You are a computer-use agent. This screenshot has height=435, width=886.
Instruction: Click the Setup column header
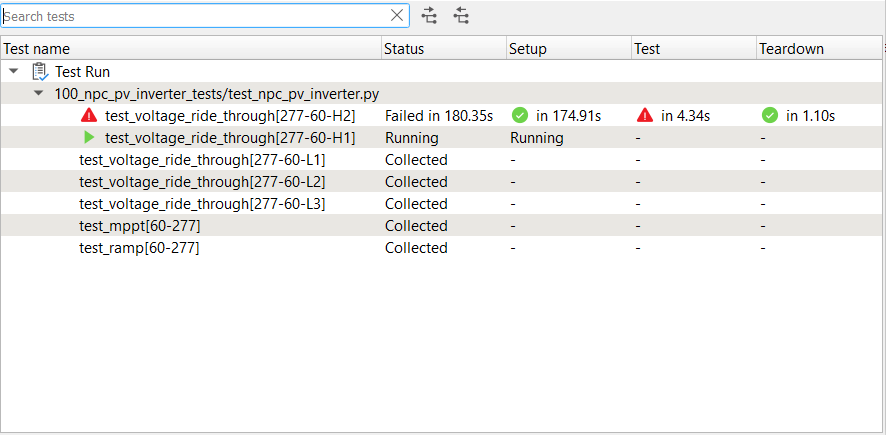pyautogui.click(x=567, y=48)
